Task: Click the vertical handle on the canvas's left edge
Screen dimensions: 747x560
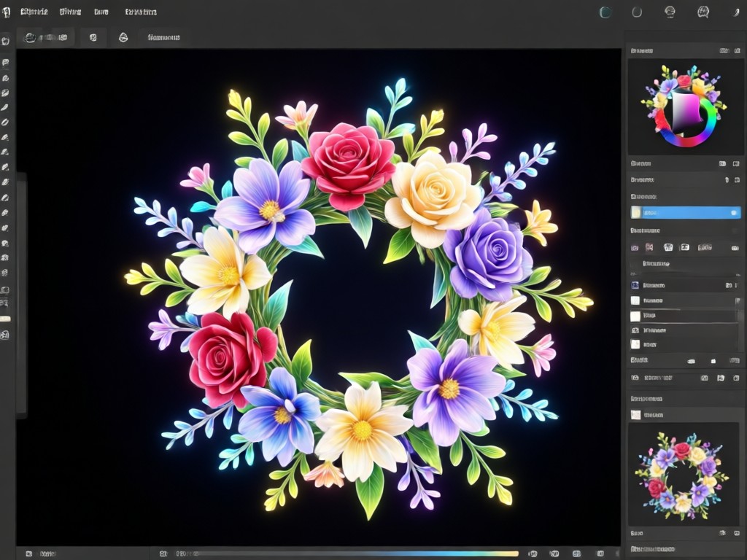Action: pos(21,295)
